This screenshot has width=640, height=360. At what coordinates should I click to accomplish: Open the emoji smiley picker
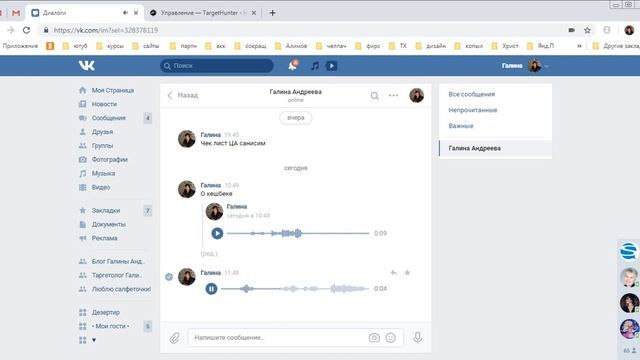tap(391, 338)
